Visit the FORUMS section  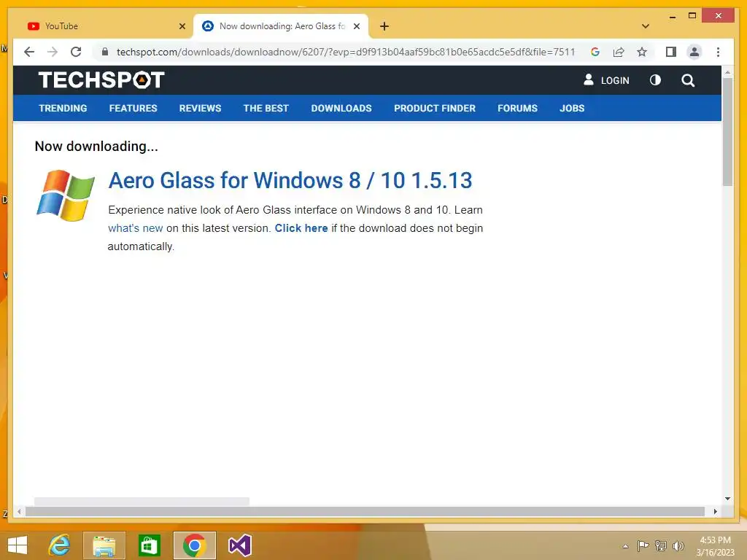(x=517, y=108)
